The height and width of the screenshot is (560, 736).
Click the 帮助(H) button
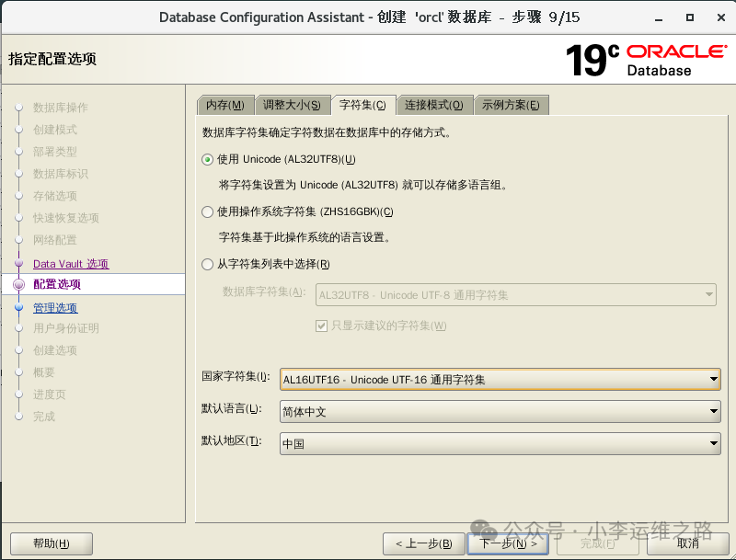click(x=52, y=543)
